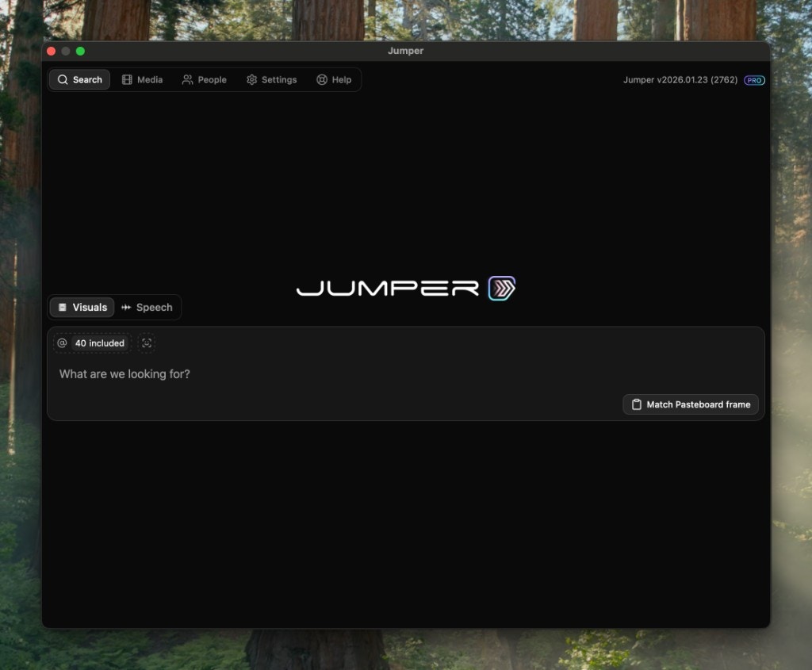Image resolution: width=812 pixels, height=670 pixels.
Task: Click the Jumper chevron logo icon
Action: coord(500,288)
